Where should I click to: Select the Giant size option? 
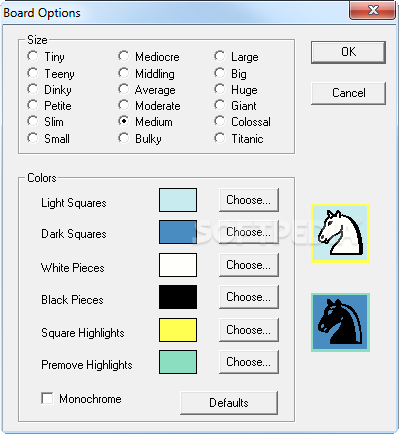219,105
